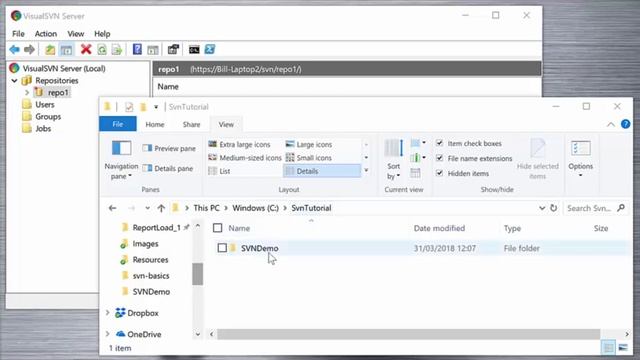Screen dimensions: 640x360
Task: Switch to the Share ribbon tab
Action: [191, 124]
